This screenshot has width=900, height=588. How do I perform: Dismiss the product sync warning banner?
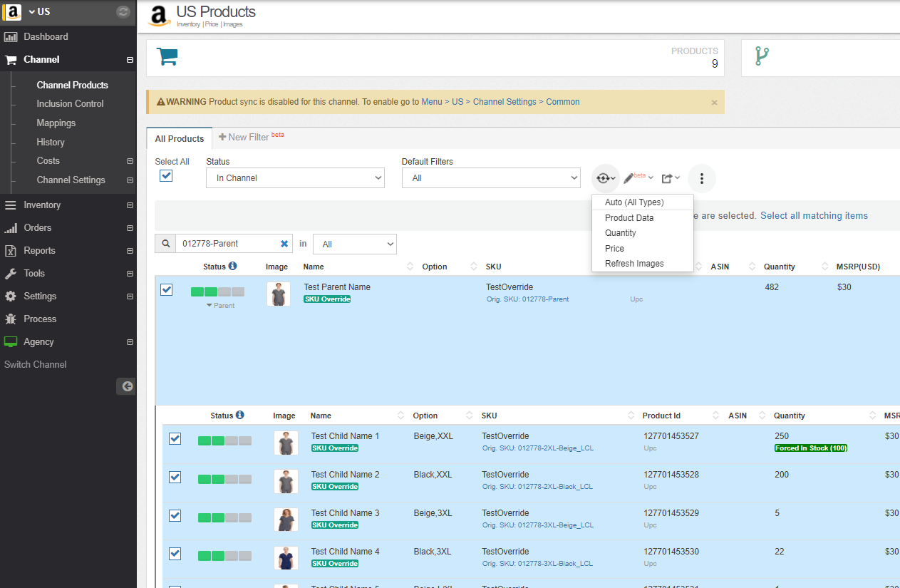point(714,103)
